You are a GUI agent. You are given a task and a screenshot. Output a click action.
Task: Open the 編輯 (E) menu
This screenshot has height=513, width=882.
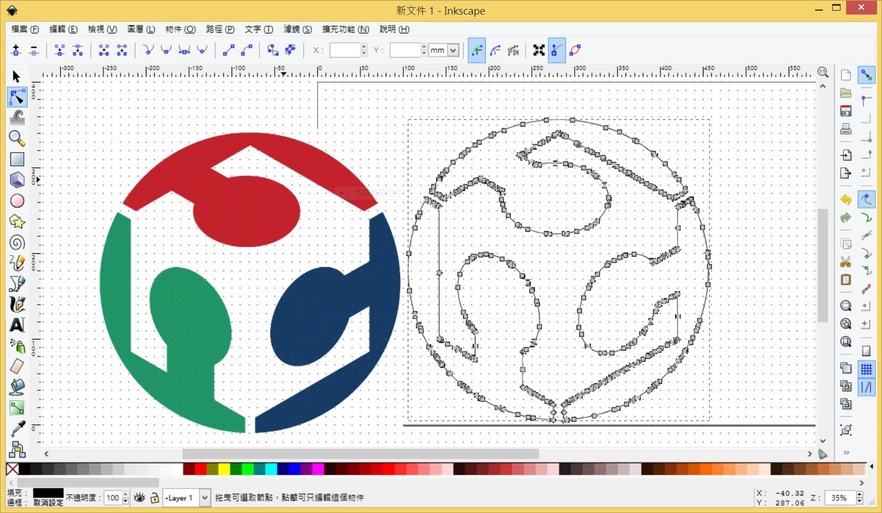coord(64,29)
